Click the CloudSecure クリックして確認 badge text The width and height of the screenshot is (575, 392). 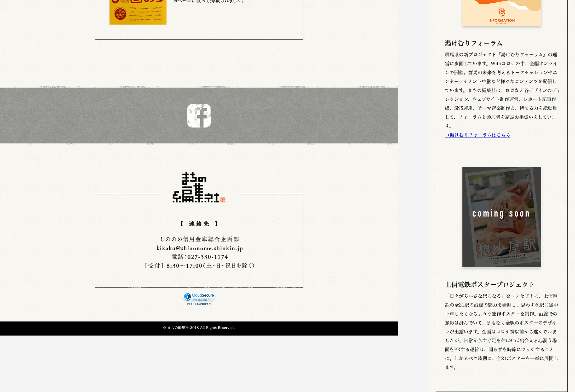point(200,300)
